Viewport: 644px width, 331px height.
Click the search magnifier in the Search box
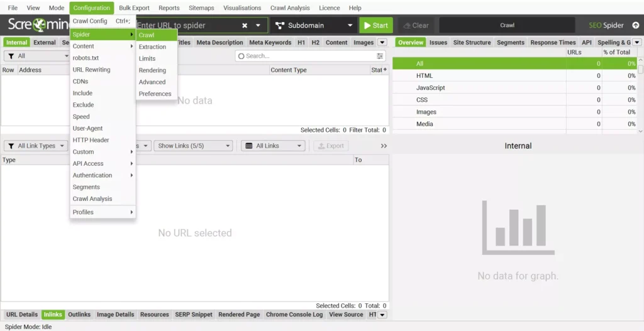241,56
